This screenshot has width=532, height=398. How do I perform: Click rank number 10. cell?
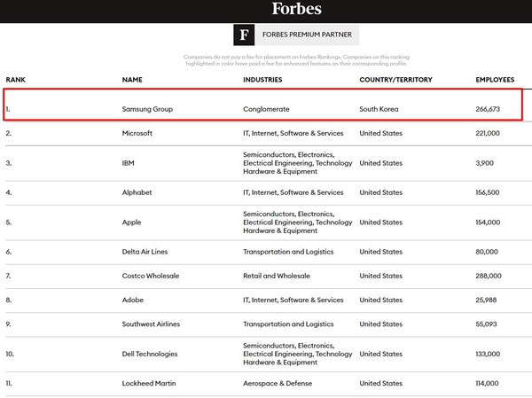tap(10, 354)
